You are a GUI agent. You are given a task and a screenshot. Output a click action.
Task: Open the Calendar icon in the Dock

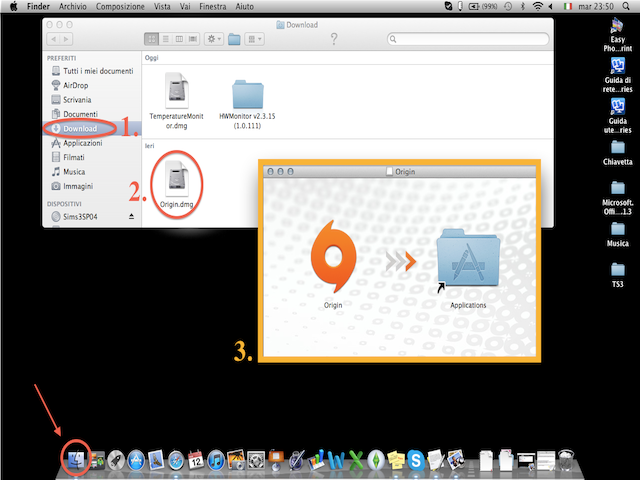[x=196, y=460]
